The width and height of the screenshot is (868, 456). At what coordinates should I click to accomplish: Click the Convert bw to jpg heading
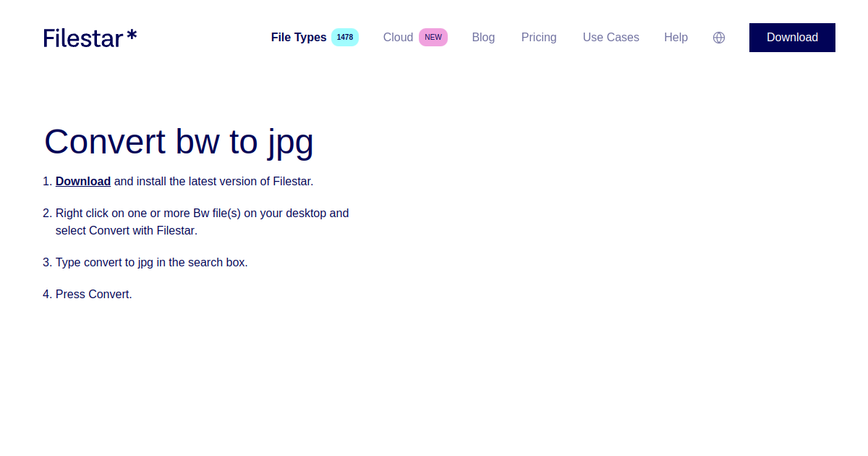pyautogui.click(x=179, y=142)
